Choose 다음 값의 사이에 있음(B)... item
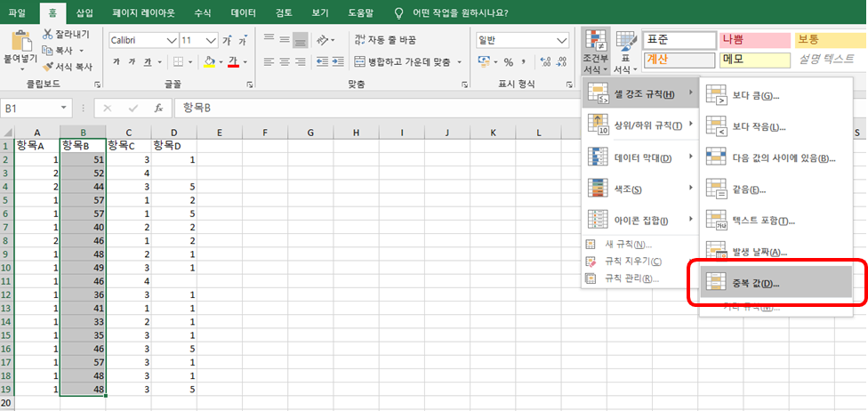This screenshot has height=411, width=868. (x=776, y=158)
